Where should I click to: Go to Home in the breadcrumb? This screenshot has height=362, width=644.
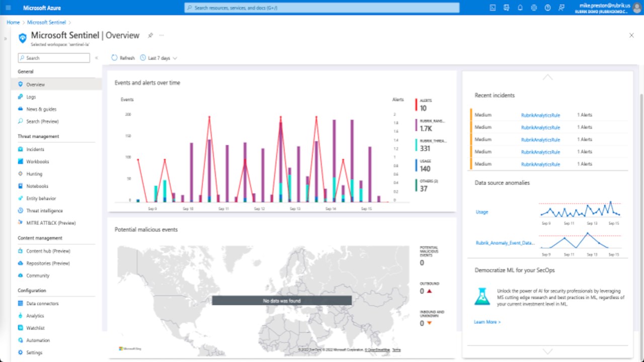pos(13,22)
